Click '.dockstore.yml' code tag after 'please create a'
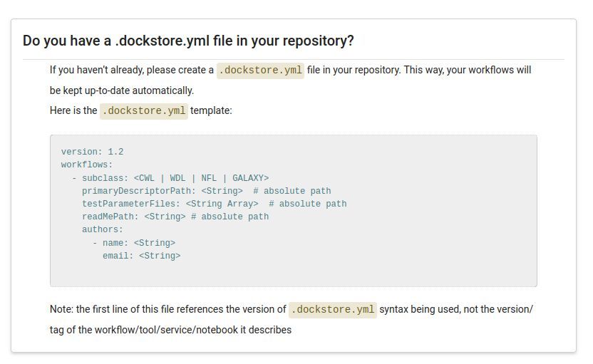The image size is (593, 364). coord(260,71)
